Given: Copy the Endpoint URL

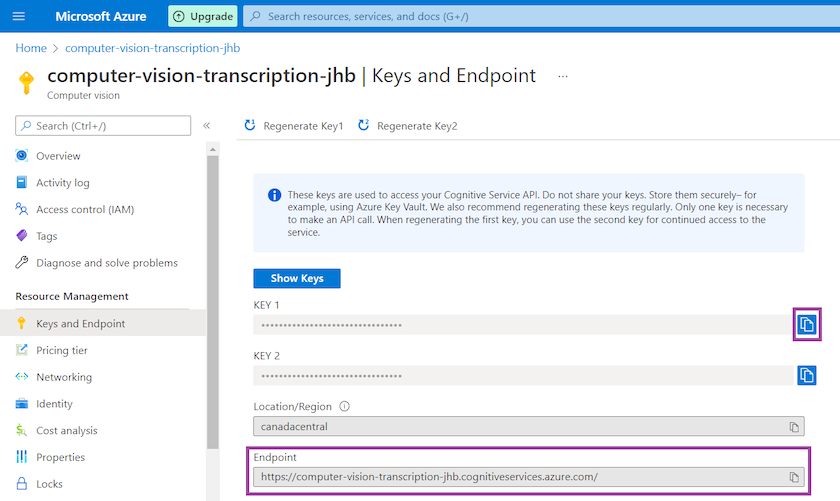Looking at the screenshot, I should click(794, 477).
